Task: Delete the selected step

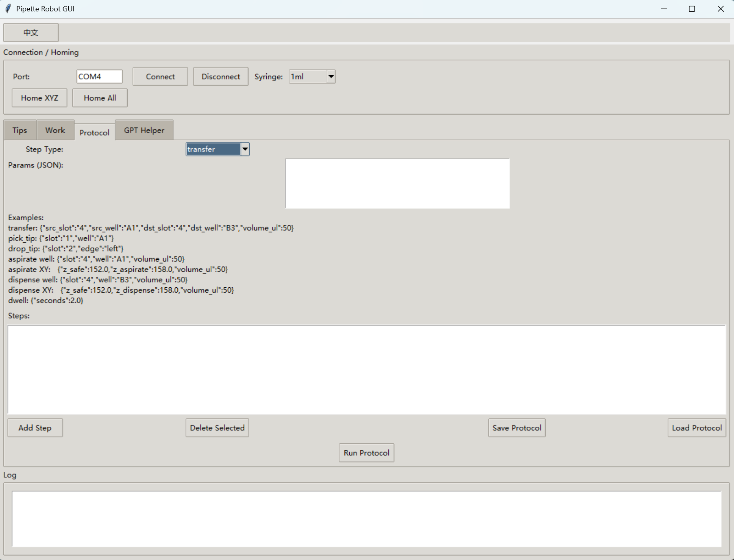Action: coord(217,428)
